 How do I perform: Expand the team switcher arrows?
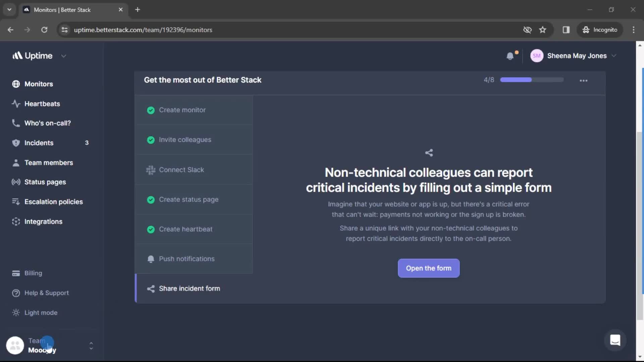91,346
